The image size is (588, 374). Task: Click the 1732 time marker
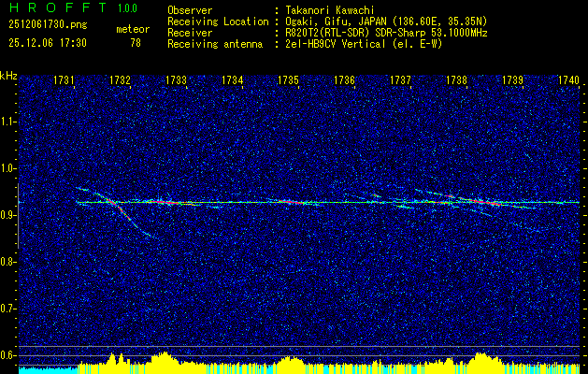coord(120,80)
